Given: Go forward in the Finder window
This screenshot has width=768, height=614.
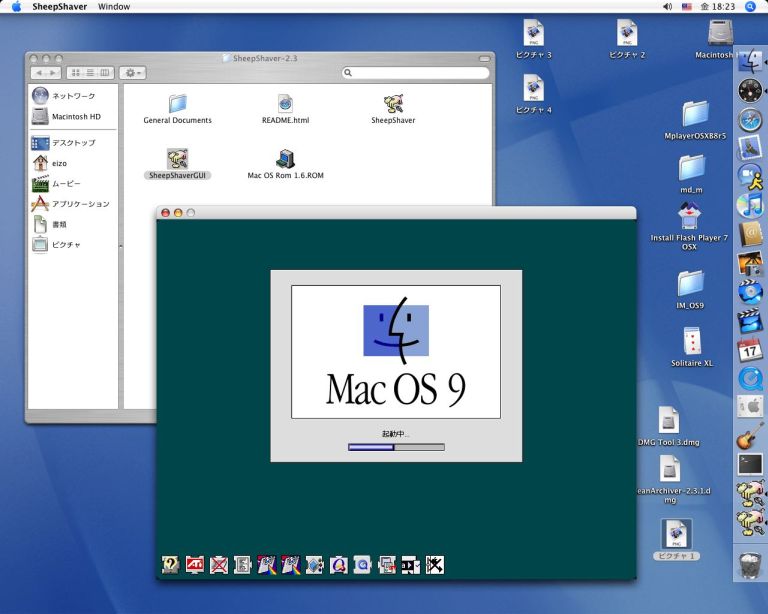Looking at the screenshot, I should click(x=54, y=73).
